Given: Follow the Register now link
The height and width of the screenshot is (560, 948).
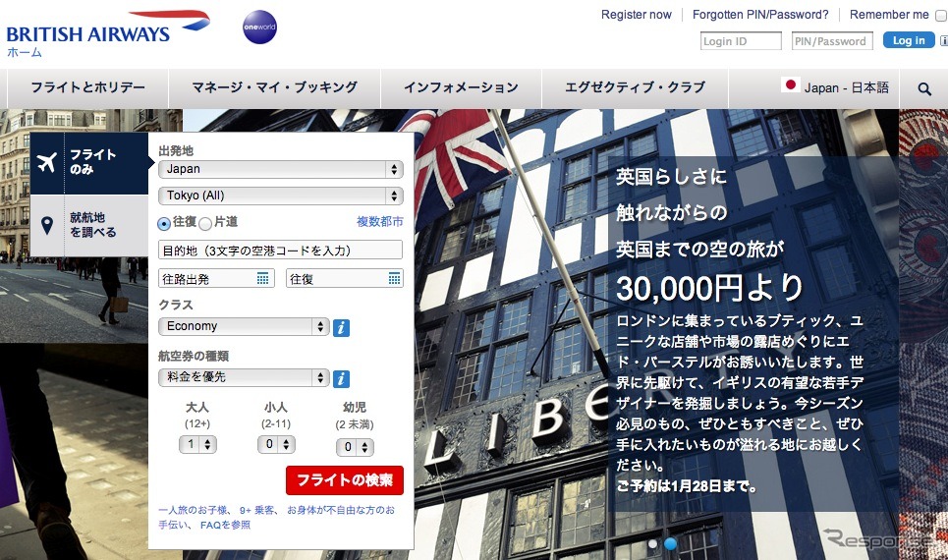Looking at the screenshot, I should click(x=636, y=15).
